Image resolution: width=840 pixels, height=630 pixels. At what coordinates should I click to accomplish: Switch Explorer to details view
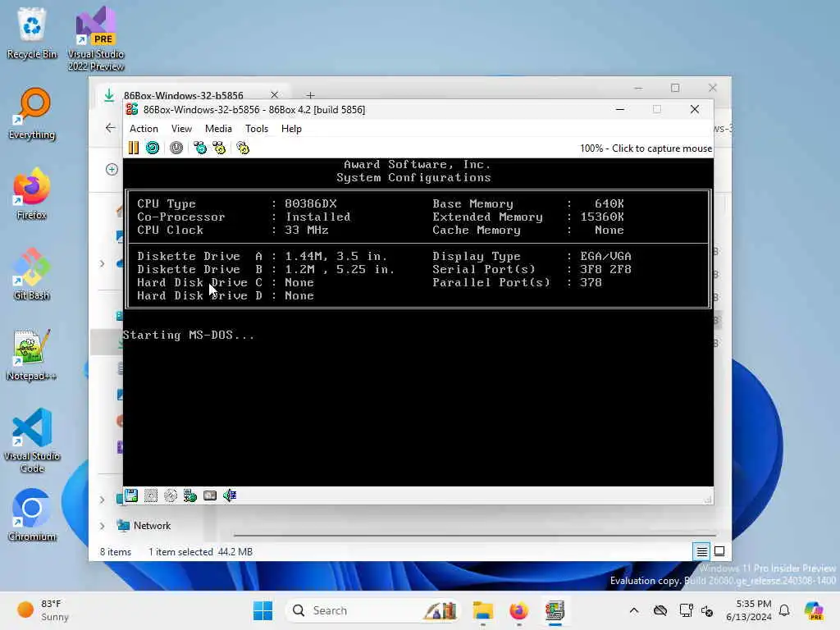[x=702, y=551]
